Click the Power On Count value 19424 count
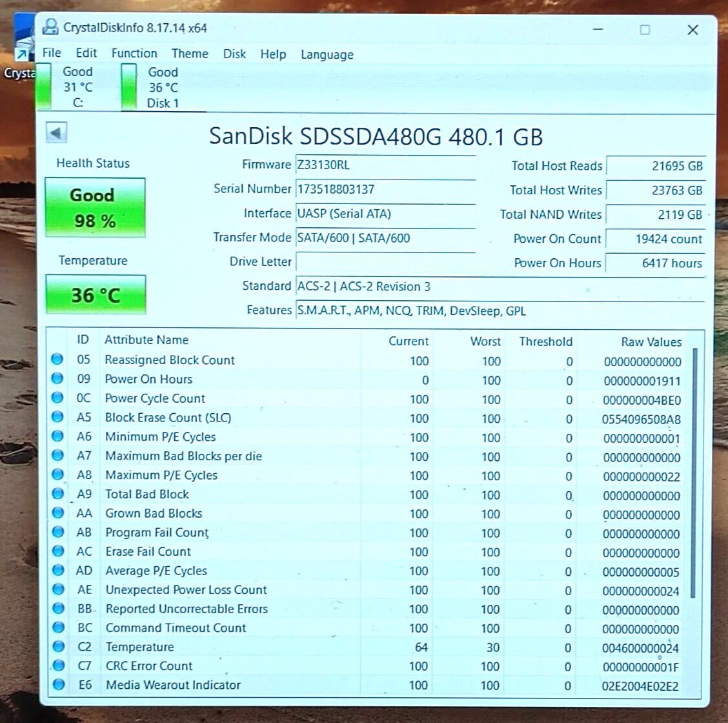 point(656,239)
